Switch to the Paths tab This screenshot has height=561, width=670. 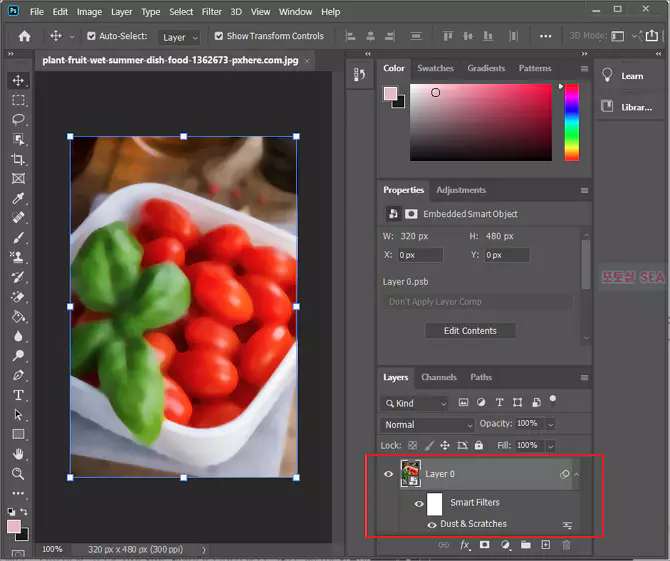481,377
